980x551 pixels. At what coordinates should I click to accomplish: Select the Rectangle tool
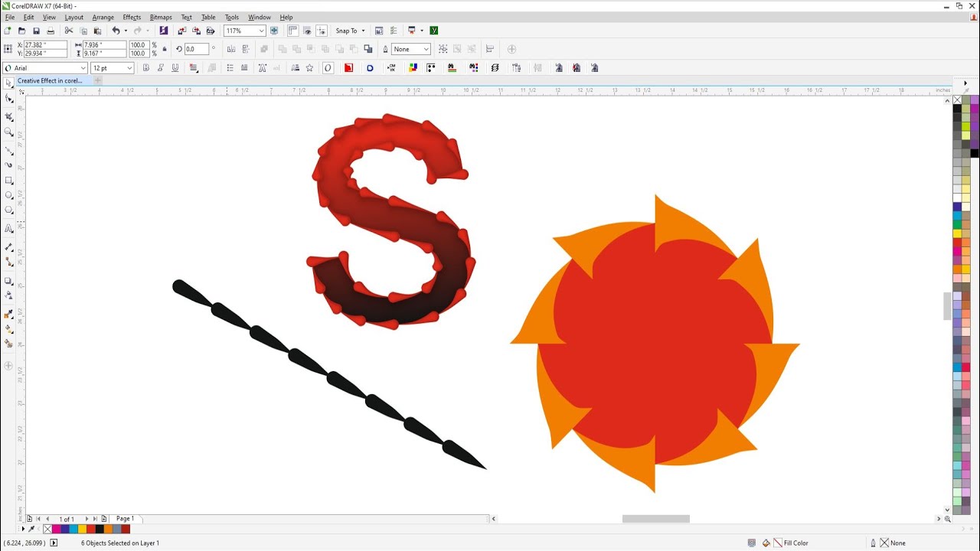[x=9, y=181]
